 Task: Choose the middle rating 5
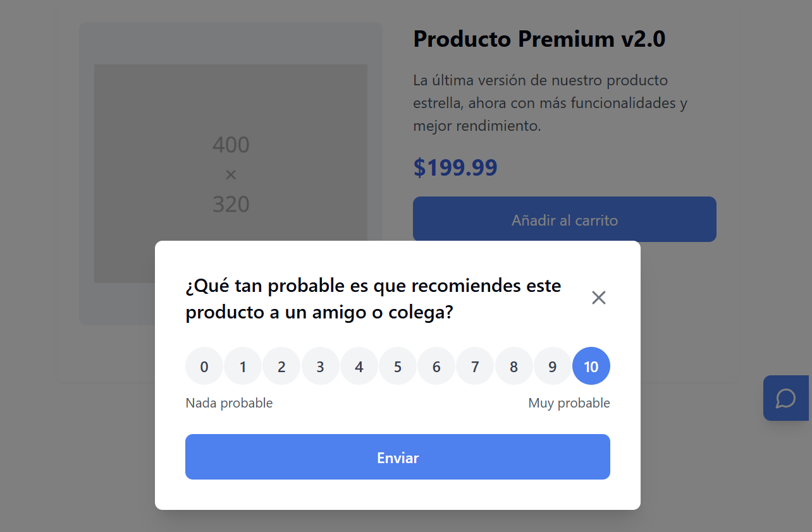click(x=398, y=366)
